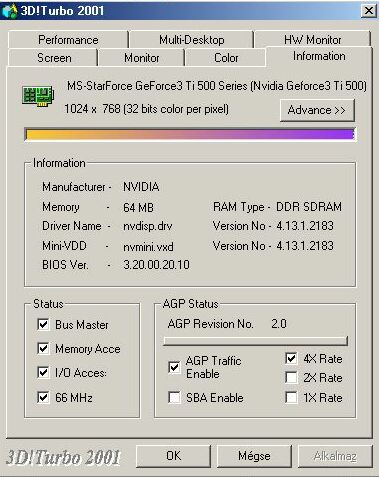Click the orange-purple gradient bar
The width and height of the screenshot is (379, 477).
[x=190, y=134]
